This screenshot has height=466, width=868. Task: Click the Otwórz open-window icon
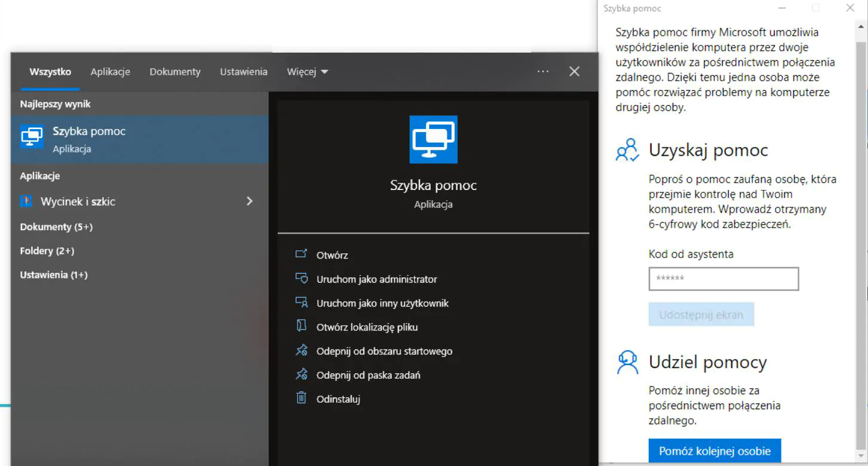pyautogui.click(x=301, y=255)
